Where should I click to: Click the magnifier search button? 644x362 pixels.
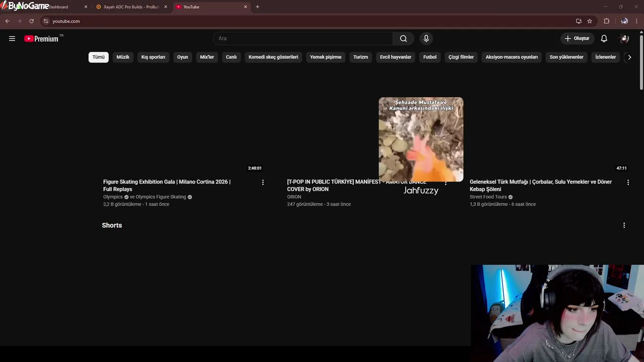404,39
